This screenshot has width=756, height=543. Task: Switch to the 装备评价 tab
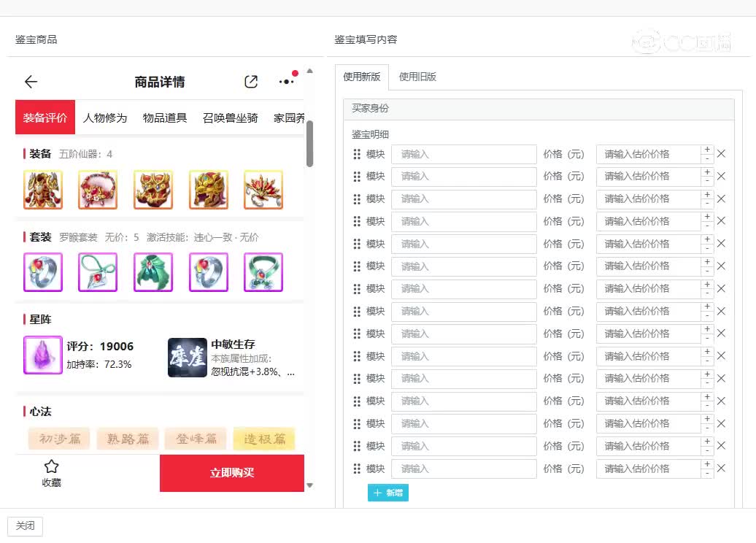click(x=45, y=118)
